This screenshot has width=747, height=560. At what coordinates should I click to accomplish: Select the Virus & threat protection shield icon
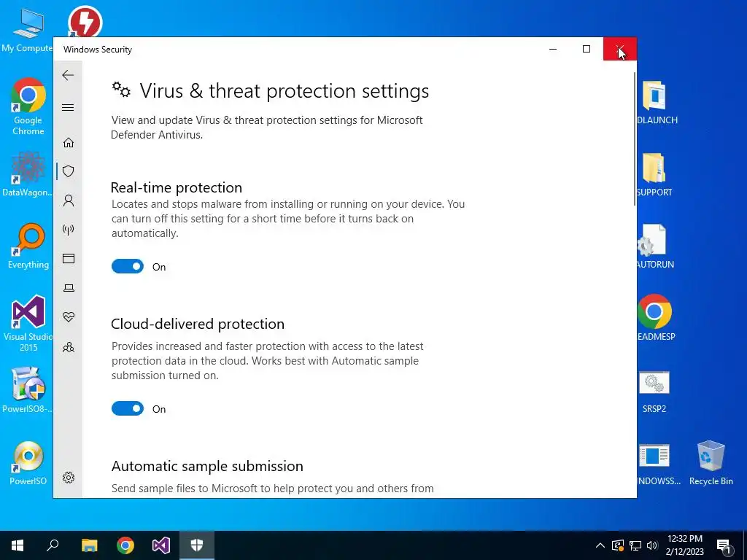69,171
